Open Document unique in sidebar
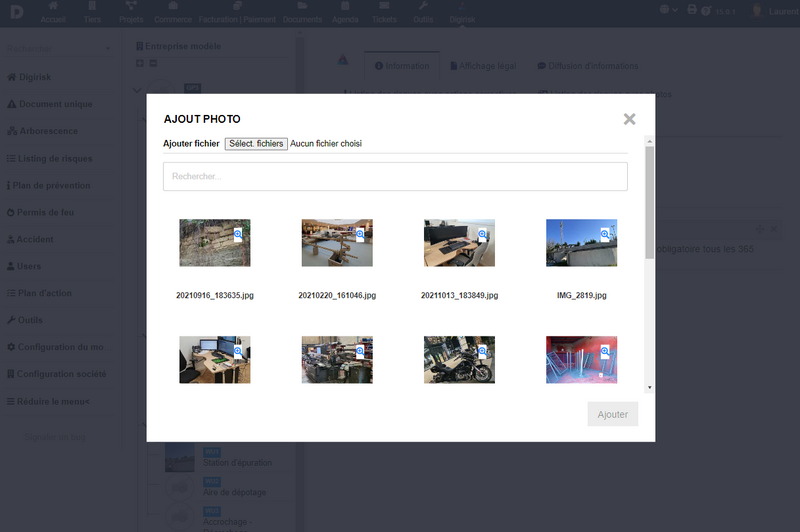Screen dimensions: 800x532 coord(49,104)
